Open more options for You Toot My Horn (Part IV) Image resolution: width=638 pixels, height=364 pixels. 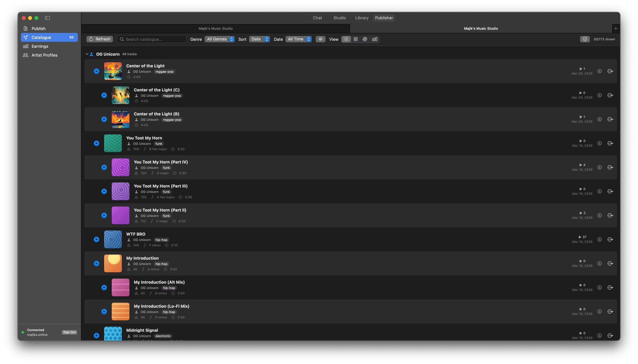(x=610, y=167)
